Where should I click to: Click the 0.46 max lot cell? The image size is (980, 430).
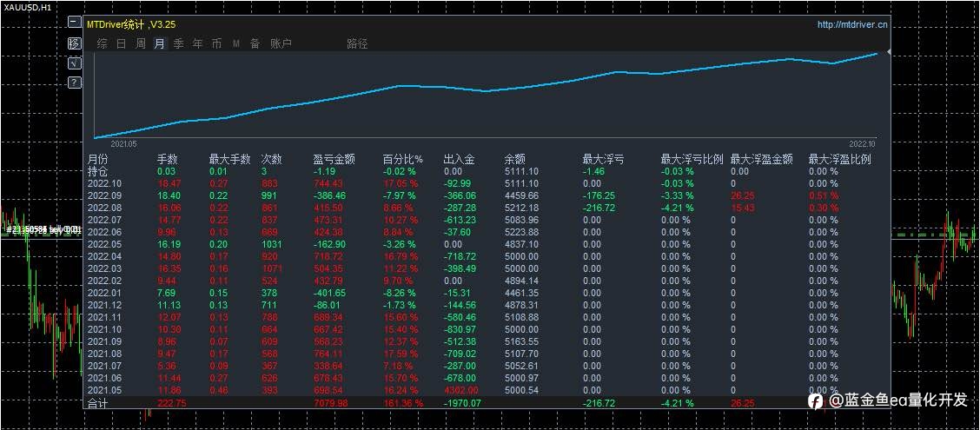click(219, 389)
